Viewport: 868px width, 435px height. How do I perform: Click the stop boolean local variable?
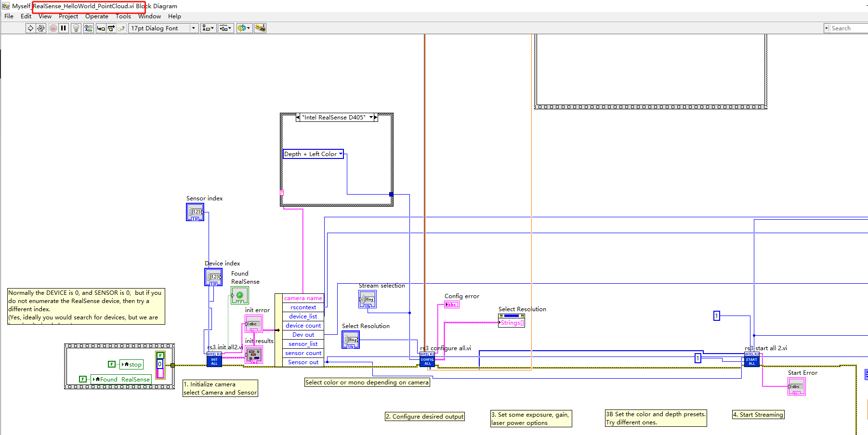[x=132, y=365]
